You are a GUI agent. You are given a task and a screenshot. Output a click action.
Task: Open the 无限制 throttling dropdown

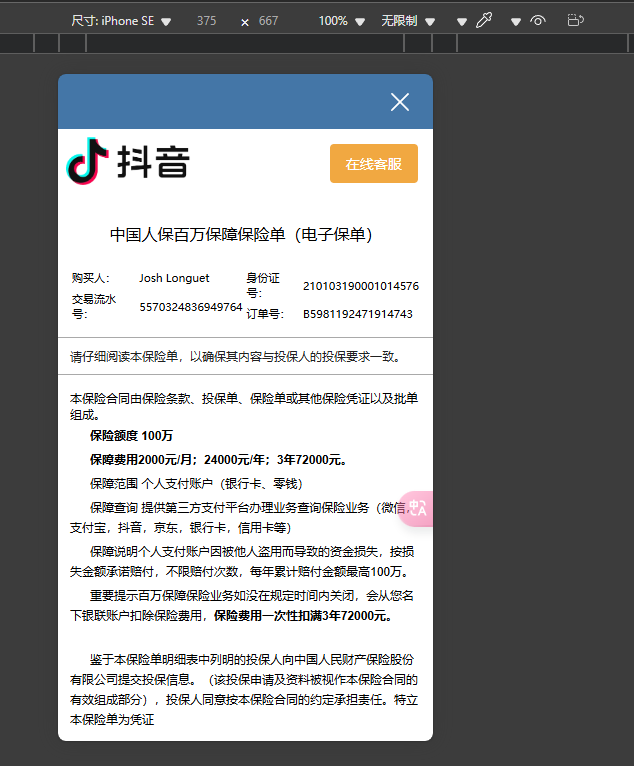coord(408,21)
